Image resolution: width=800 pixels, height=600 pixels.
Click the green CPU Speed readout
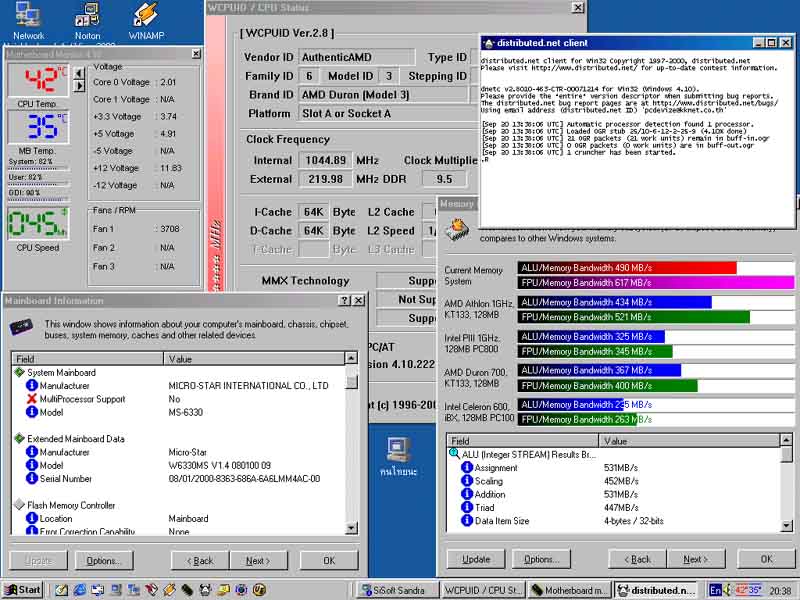(x=38, y=223)
